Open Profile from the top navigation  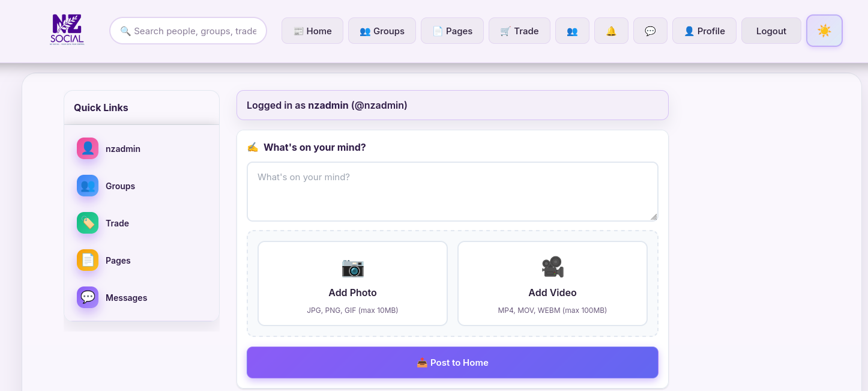pos(704,31)
